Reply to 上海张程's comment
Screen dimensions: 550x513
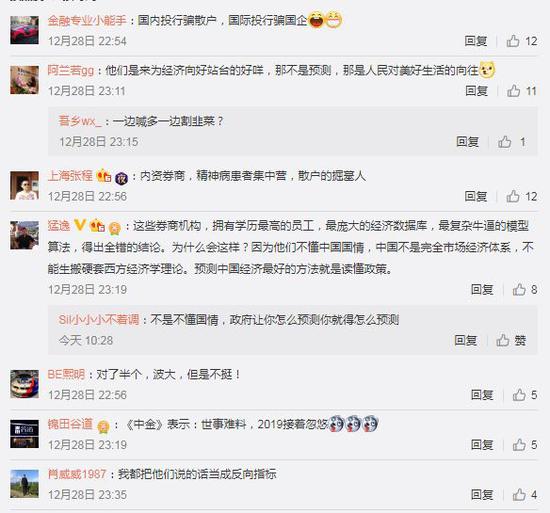click(x=476, y=197)
